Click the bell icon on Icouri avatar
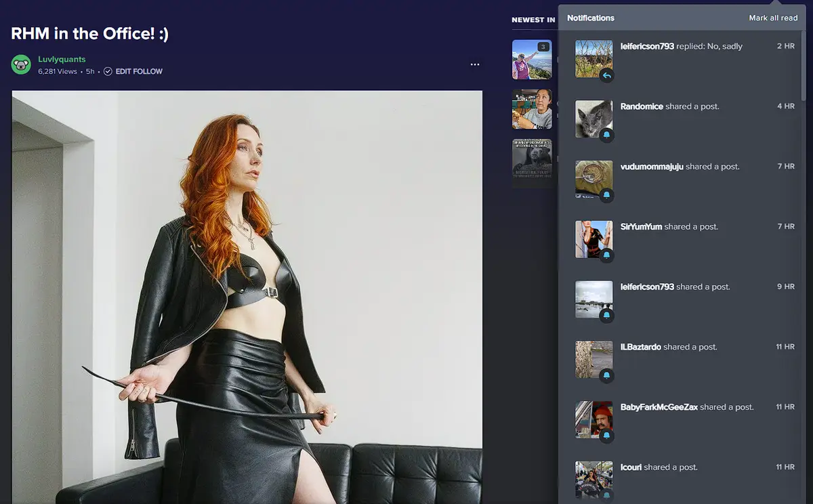813x504 pixels. (x=606, y=497)
